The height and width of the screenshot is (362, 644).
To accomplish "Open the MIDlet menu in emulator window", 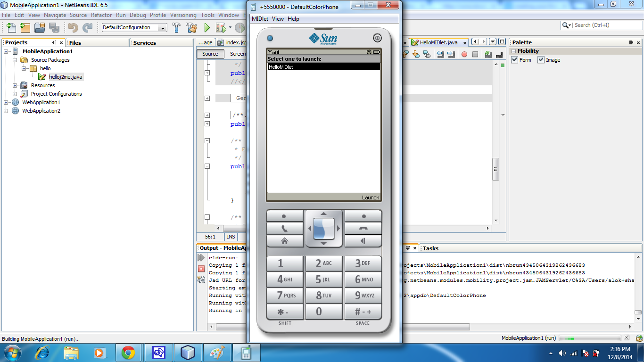I will (260, 19).
